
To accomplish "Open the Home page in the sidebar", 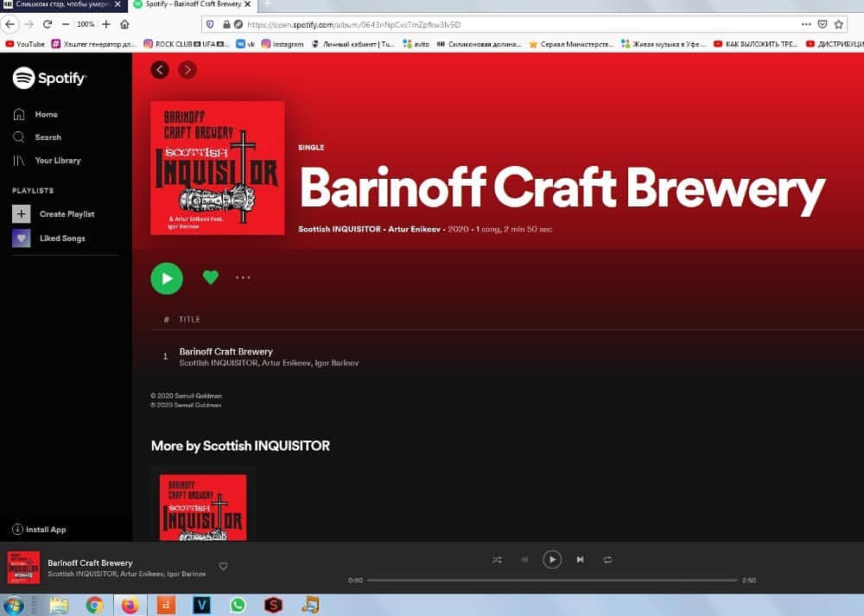I will coord(35,114).
